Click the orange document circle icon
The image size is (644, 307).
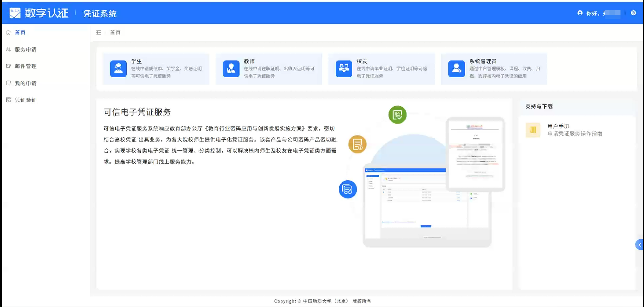(357, 144)
